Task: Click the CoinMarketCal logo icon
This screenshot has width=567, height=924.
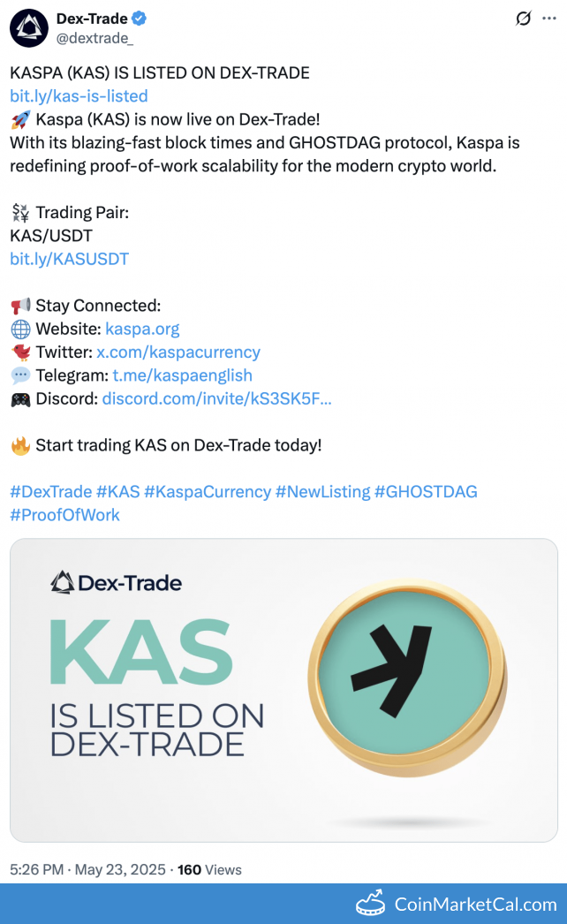Action: [x=372, y=904]
